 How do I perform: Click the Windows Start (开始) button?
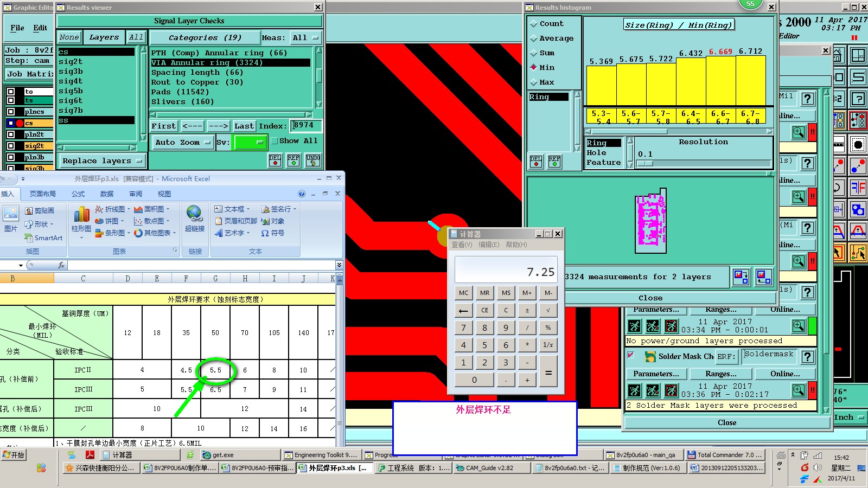coord(14,455)
